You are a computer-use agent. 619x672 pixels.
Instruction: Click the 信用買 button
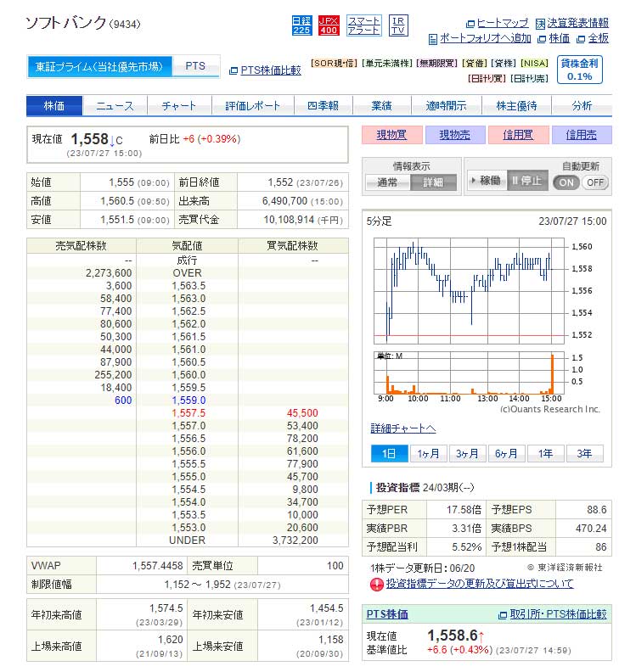(518, 135)
